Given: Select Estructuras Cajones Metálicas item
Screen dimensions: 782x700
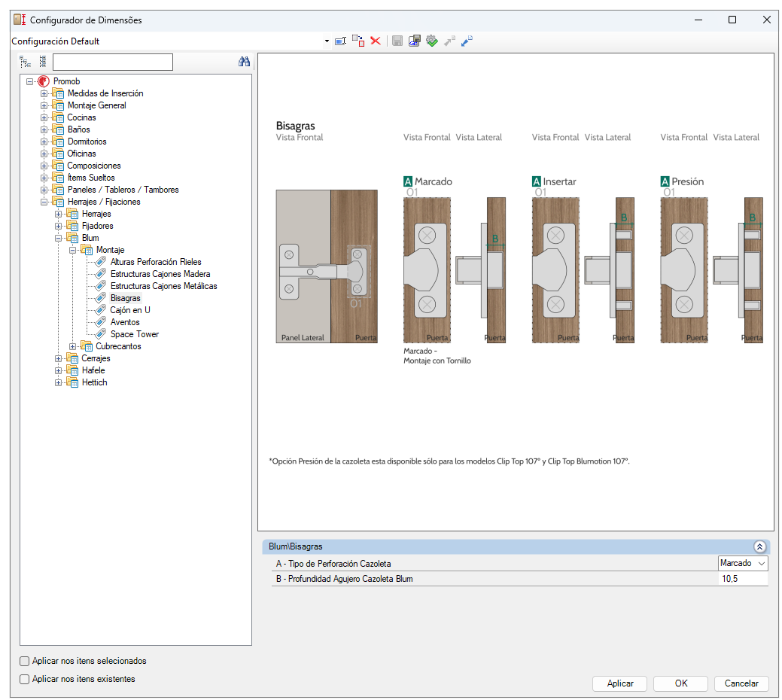Looking at the screenshot, I should 163,286.
